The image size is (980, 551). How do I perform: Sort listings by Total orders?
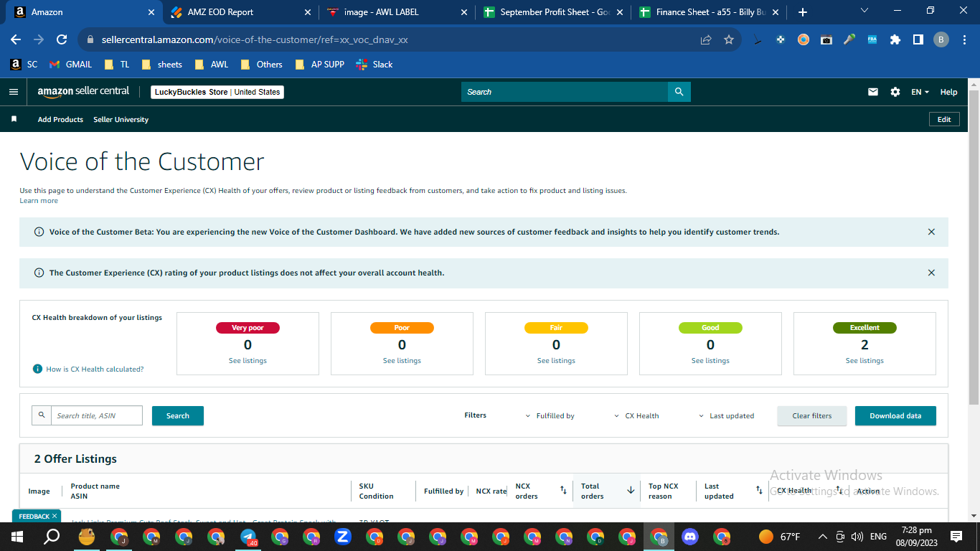631,491
